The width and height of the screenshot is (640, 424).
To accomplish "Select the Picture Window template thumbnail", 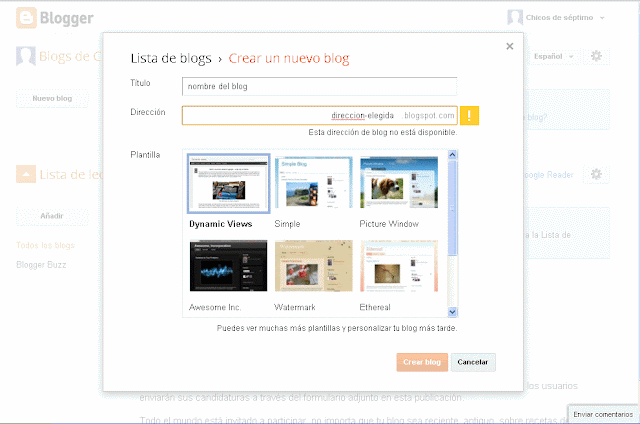I will coord(399,182).
